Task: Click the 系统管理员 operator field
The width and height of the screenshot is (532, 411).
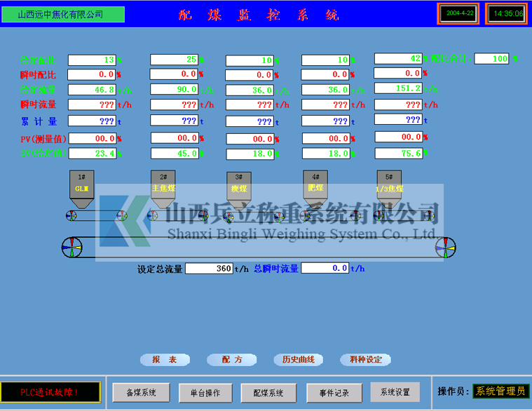Action: (x=500, y=391)
